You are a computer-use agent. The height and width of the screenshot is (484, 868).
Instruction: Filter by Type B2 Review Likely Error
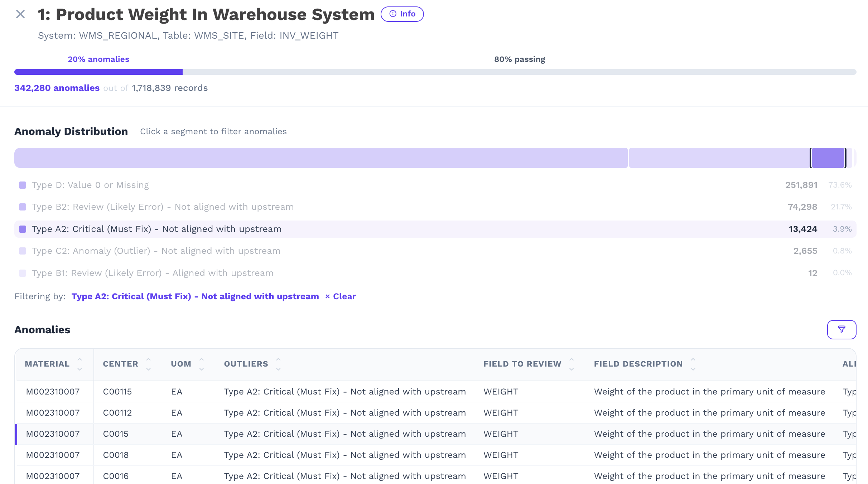point(163,207)
